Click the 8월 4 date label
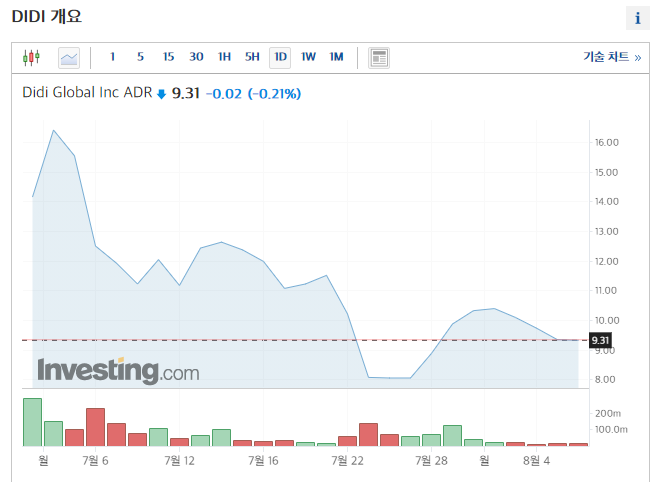Image resolution: width=651 pixels, height=482 pixels. click(x=536, y=460)
